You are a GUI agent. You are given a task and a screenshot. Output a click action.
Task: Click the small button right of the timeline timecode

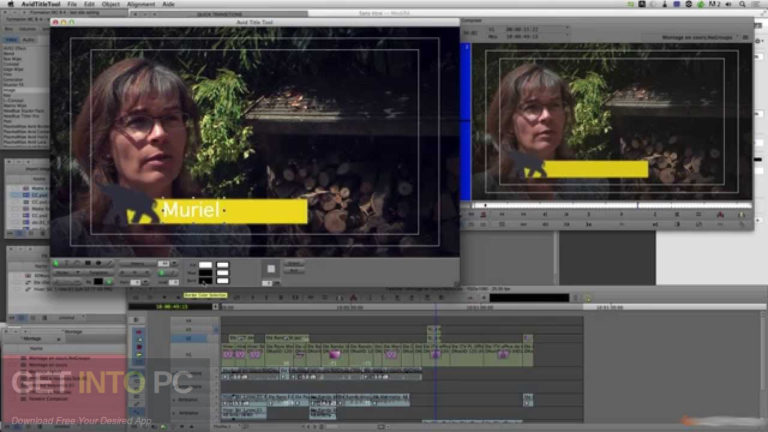coord(215,307)
